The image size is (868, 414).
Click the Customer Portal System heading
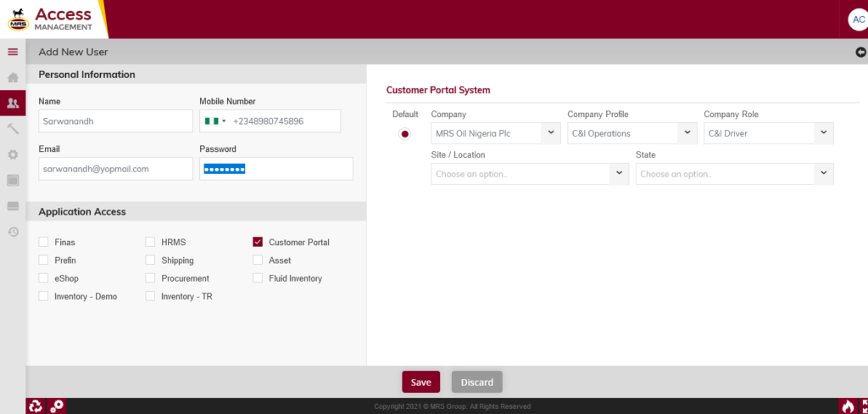click(x=438, y=90)
